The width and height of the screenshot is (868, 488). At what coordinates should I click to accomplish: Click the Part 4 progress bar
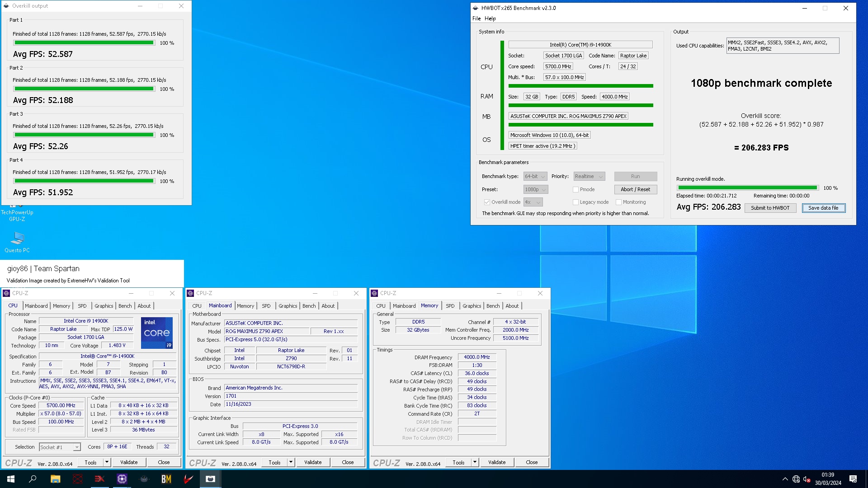coord(84,181)
